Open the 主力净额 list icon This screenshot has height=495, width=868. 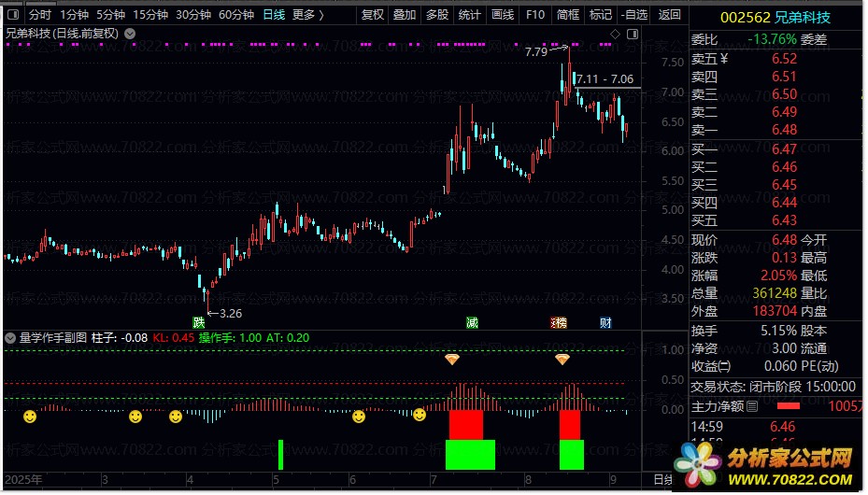(x=752, y=407)
